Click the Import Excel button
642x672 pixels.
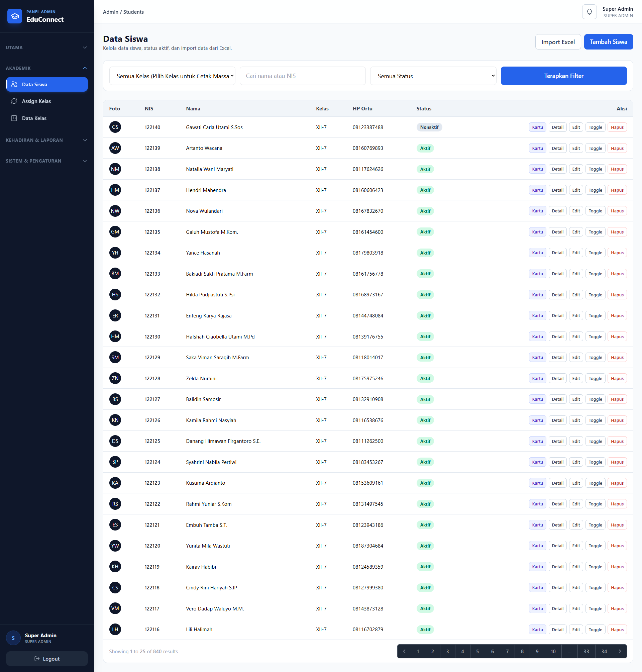[x=558, y=42]
